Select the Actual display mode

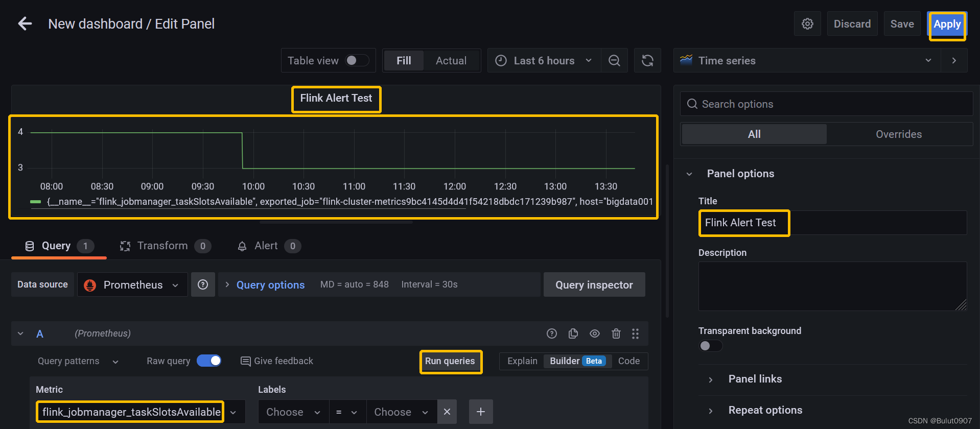tap(451, 61)
